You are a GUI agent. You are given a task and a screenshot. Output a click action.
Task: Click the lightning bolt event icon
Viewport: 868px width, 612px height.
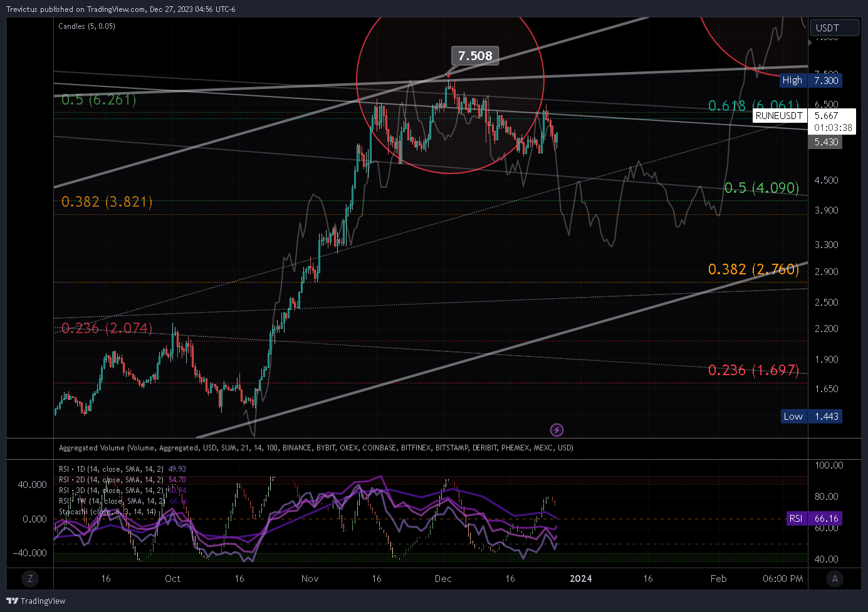click(x=557, y=430)
